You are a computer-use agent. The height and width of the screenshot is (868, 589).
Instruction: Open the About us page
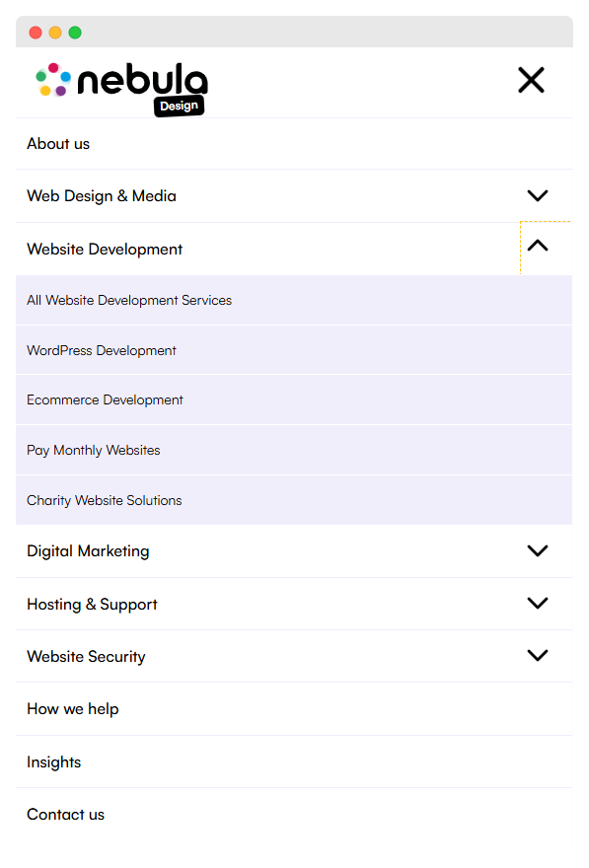coord(58,144)
